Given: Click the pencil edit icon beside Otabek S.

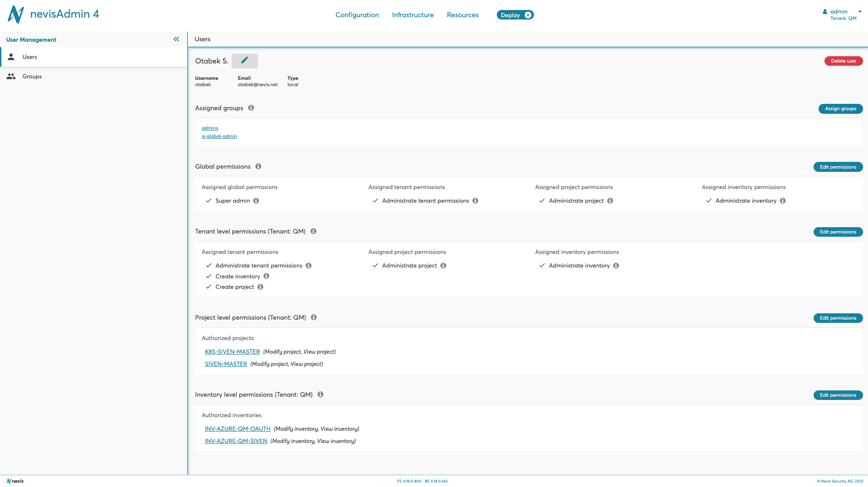Looking at the screenshot, I should pyautogui.click(x=244, y=61).
